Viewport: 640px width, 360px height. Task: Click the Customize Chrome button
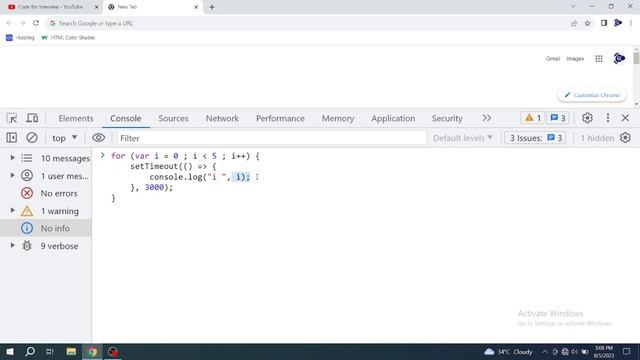[x=591, y=95]
